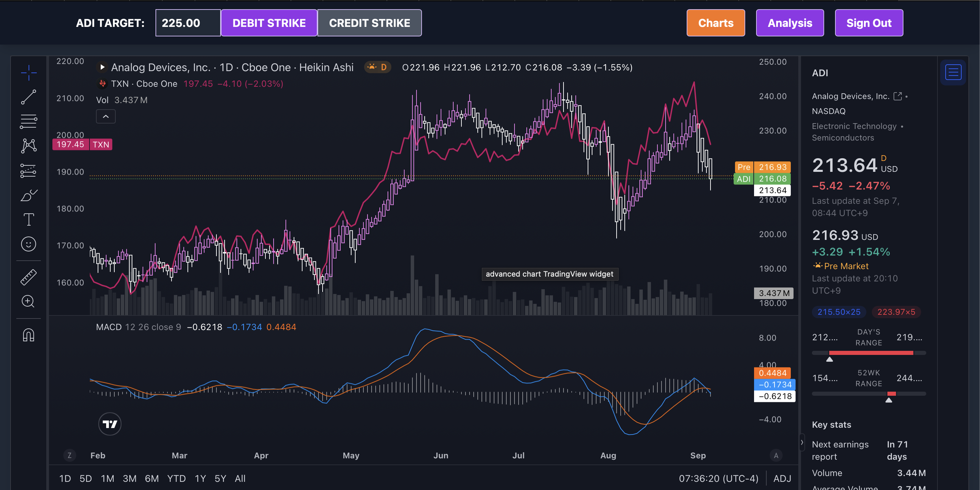The image size is (980, 490).
Task: Open the panel menu icon in ADI sidebar
Action: (x=953, y=72)
